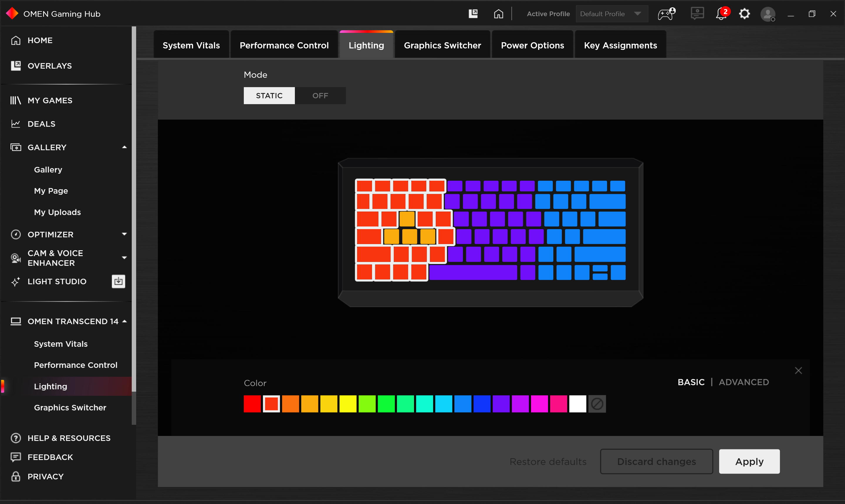This screenshot has width=845, height=504.
Task: Switch to the Power Options tab
Action: (532, 45)
